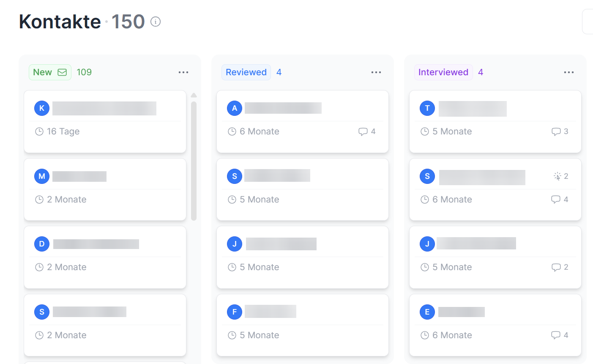The height and width of the screenshot is (364, 593).
Task: Expand the Interviewed column more options
Action: [569, 72]
